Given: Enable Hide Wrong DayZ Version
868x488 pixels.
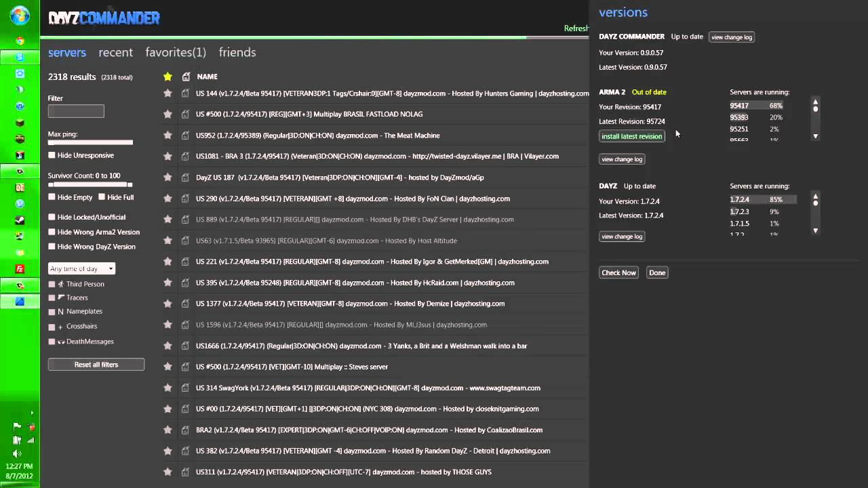Looking at the screenshot, I should click(x=52, y=247).
